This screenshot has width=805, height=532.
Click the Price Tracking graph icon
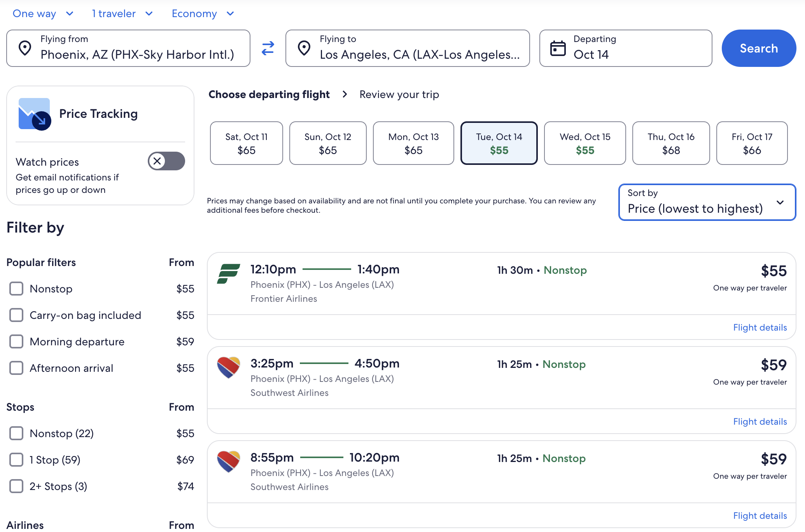pos(34,114)
